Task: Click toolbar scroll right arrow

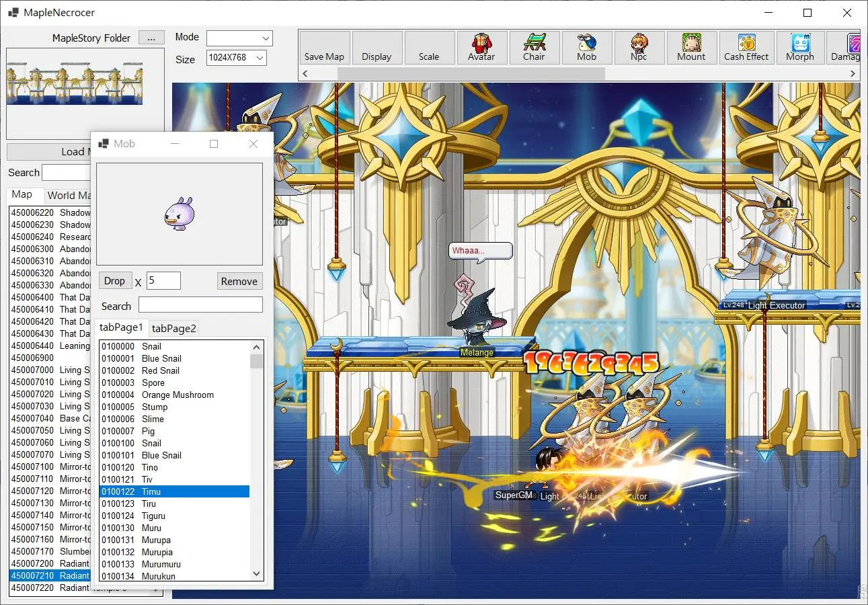Action: click(x=853, y=73)
